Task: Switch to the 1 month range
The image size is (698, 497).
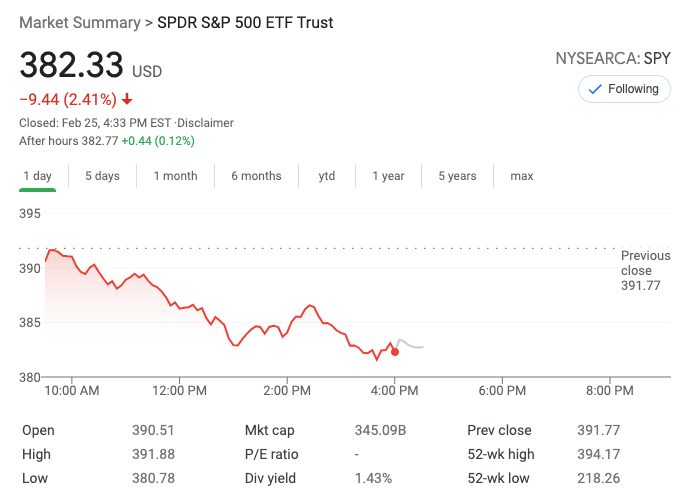Action: click(x=175, y=176)
